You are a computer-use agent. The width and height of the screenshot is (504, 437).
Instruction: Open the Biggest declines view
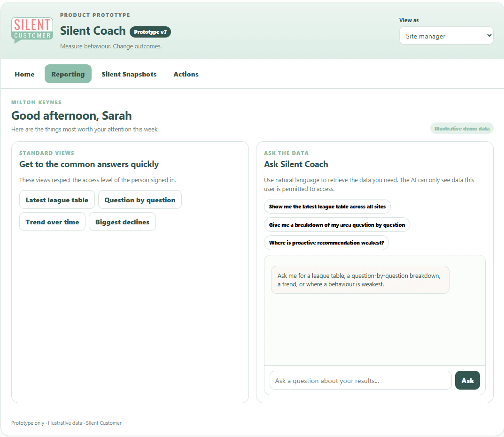pos(122,222)
